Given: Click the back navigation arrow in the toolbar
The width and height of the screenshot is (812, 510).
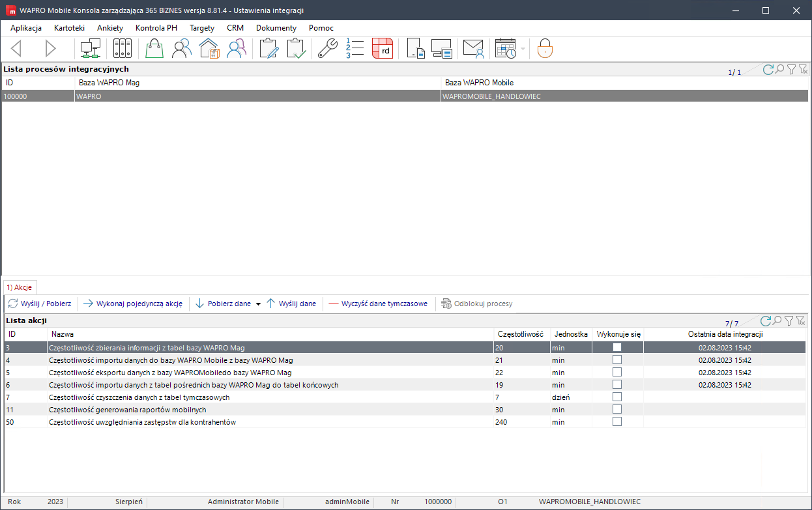Looking at the screenshot, I should point(17,49).
